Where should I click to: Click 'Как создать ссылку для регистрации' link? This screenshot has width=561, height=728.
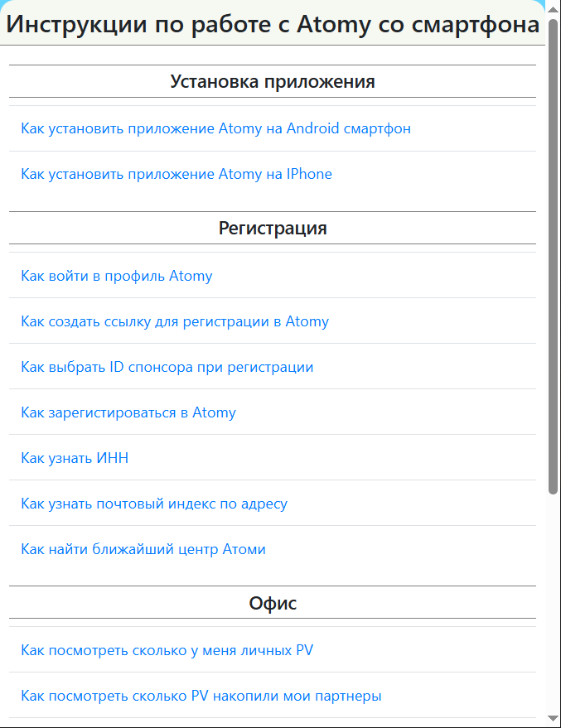[x=174, y=321]
